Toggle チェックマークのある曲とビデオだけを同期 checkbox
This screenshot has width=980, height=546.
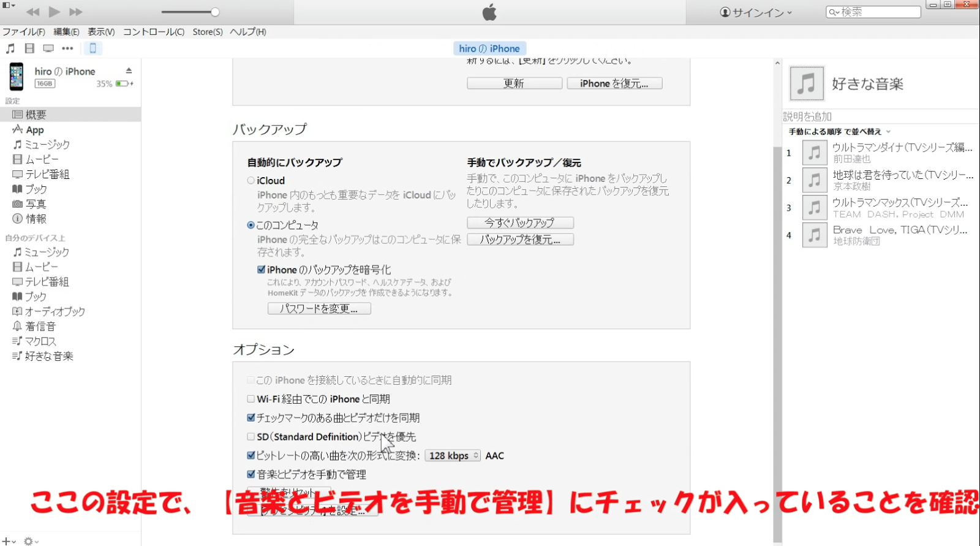click(x=251, y=418)
